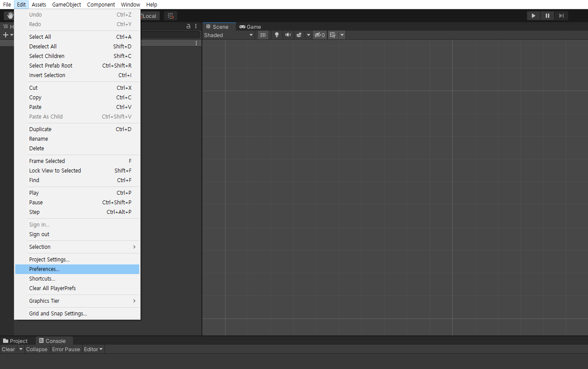
Task: Choose Select All from Edit menu
Action: (x=77, y=37)
